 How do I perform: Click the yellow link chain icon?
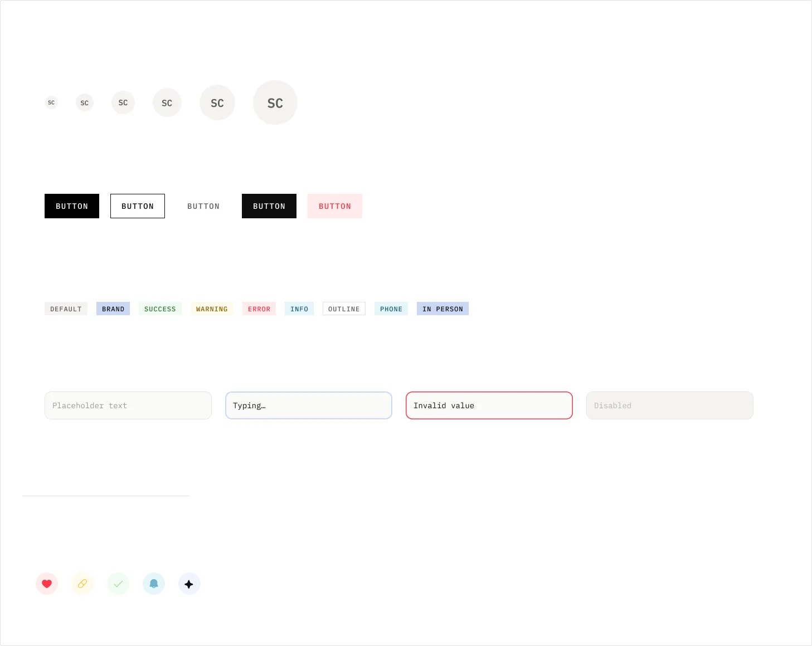pos(82,584)
